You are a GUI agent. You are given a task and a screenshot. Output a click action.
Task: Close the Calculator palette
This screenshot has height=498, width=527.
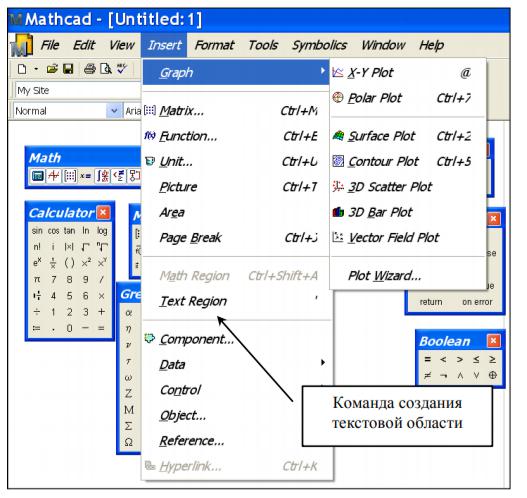pos(103,212)
